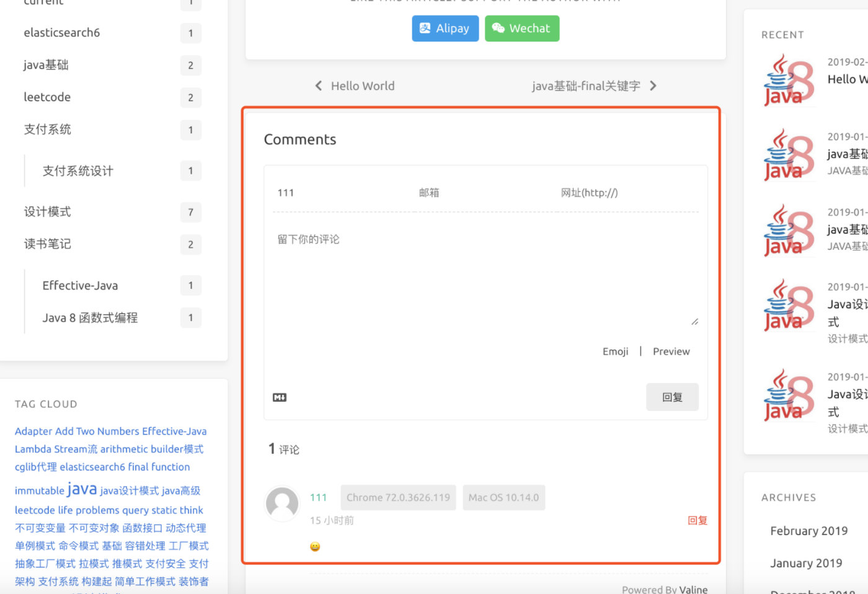Open the 读书笔记 category

pos(47,244)
